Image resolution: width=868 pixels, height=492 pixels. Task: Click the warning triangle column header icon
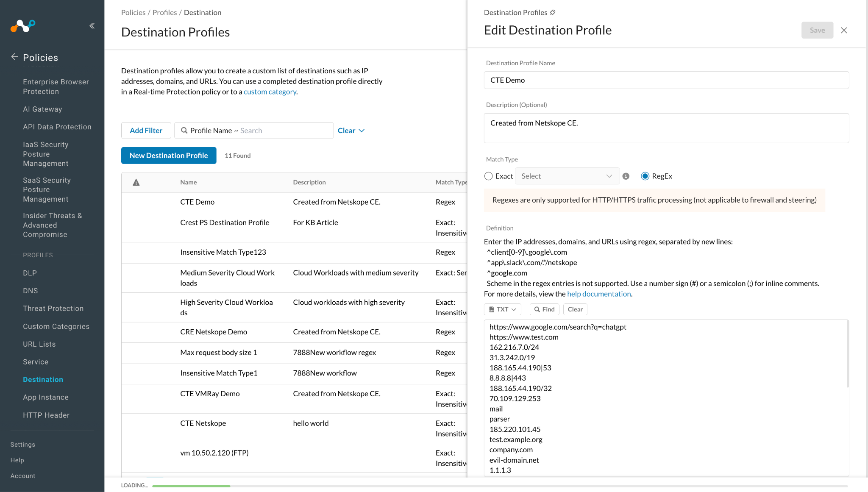136,182
